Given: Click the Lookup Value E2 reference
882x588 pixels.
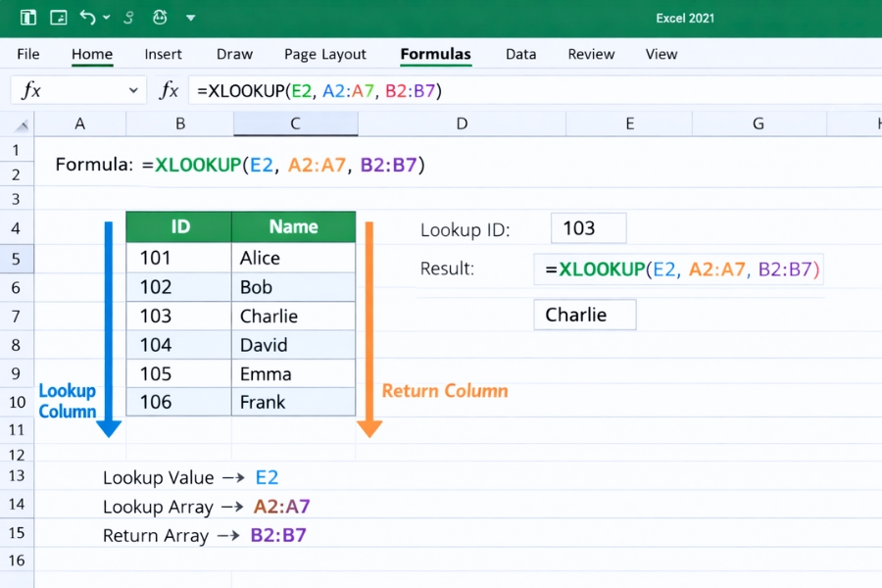Looking at the screenshot, I should [267, 477].
